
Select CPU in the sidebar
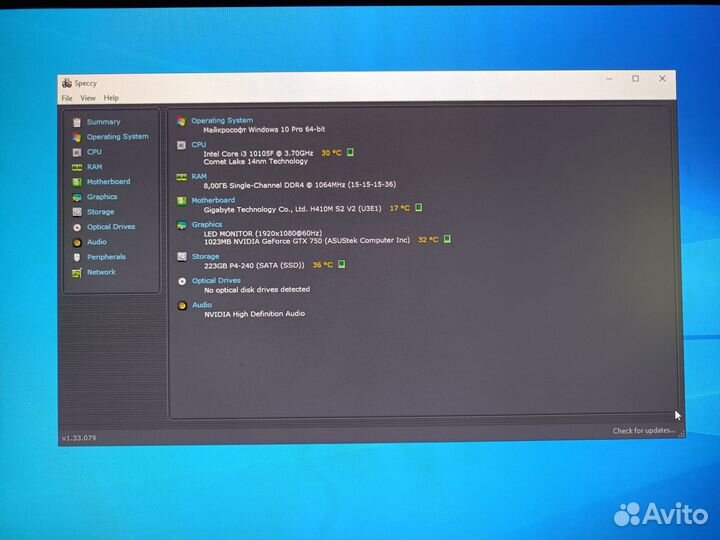coord(94,152)
